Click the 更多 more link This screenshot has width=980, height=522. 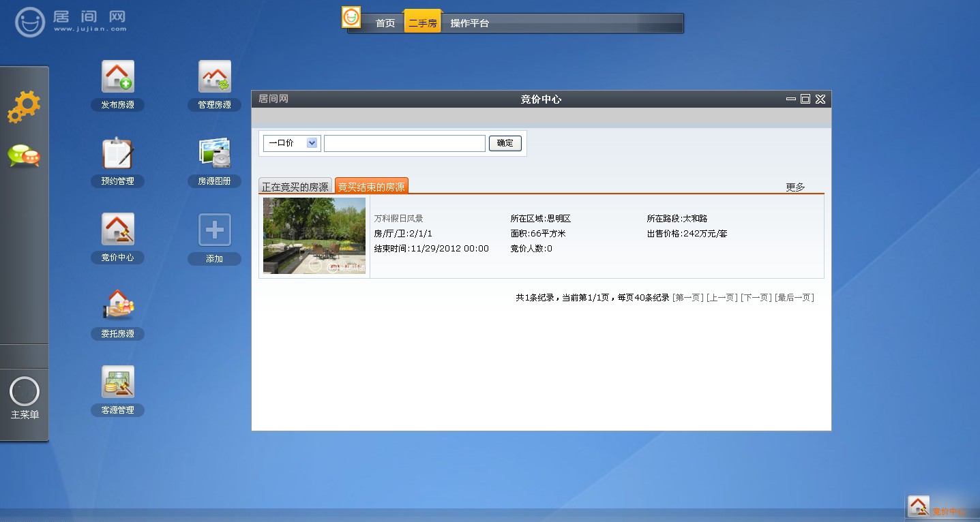[x=795, y=187]
